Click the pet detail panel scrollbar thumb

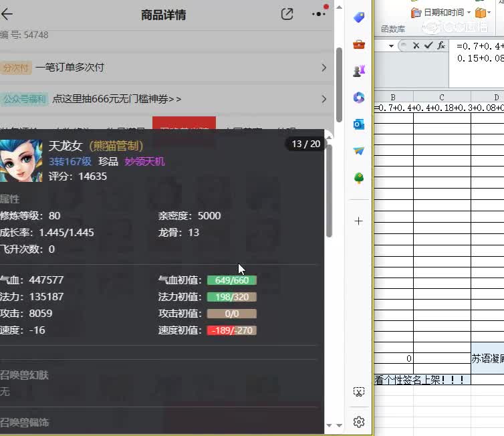click(x=329, y=191)
